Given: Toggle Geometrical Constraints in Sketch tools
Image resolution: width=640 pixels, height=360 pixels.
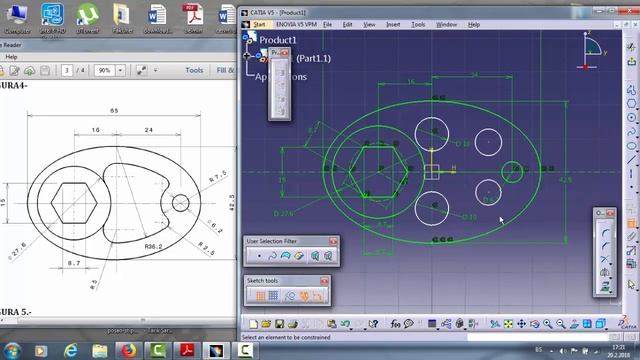Looking at the screenshot, I should tap(304, 296).
